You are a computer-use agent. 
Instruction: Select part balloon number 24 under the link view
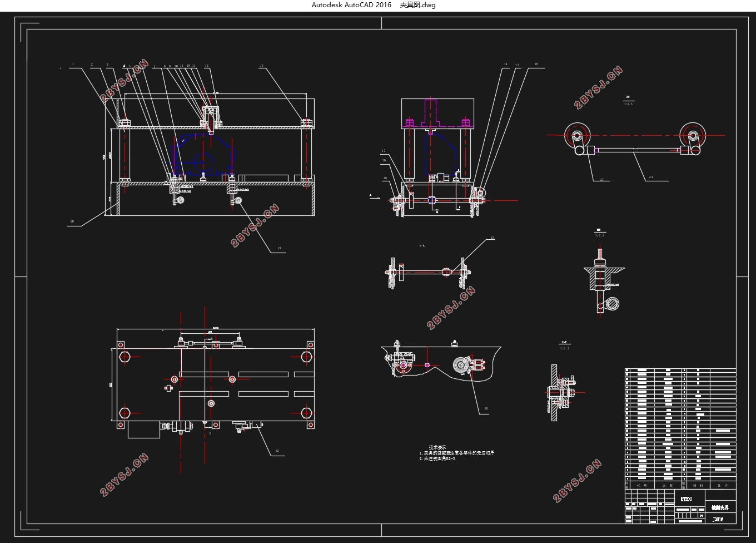point(651,177)
